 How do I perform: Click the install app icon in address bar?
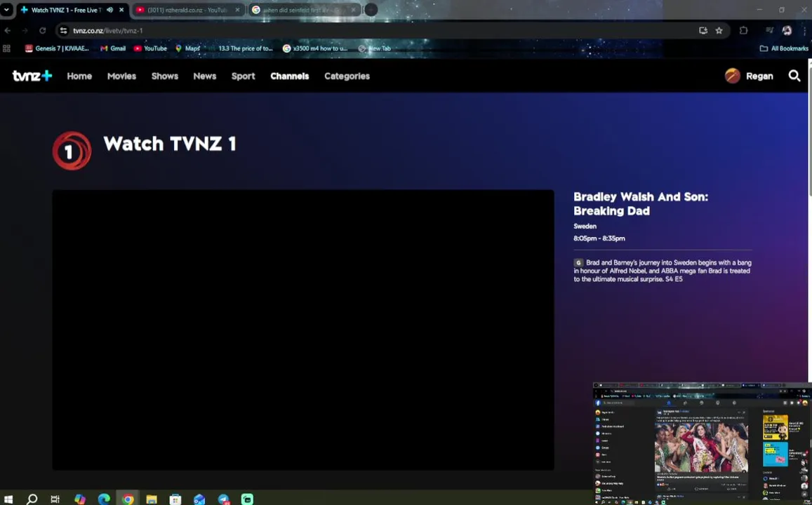[703, 31]
